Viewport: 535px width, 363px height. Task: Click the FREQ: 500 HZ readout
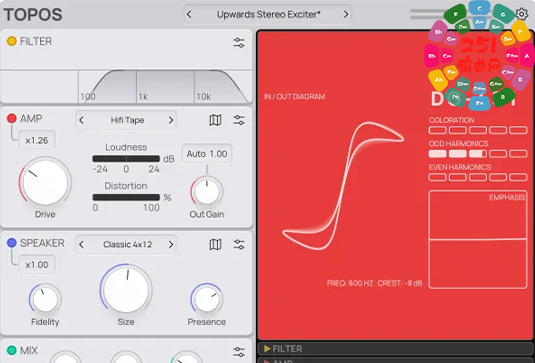pyautogui.click(x=350, y=283)
